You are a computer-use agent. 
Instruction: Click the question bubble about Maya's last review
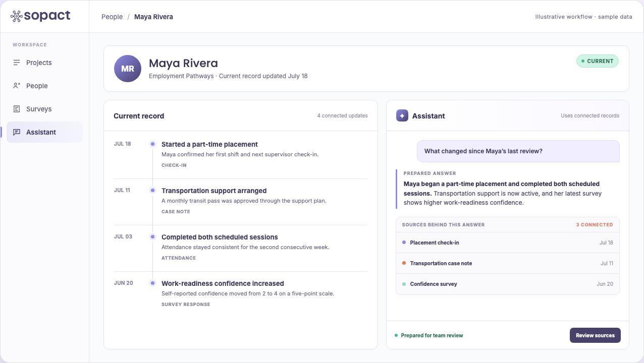(518, 151)
